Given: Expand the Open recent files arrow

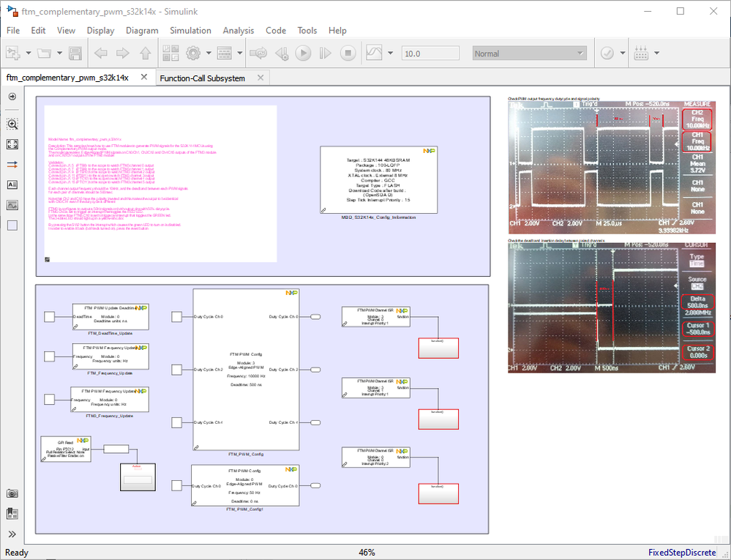Looking at the screenshot, I should point(59,53).
